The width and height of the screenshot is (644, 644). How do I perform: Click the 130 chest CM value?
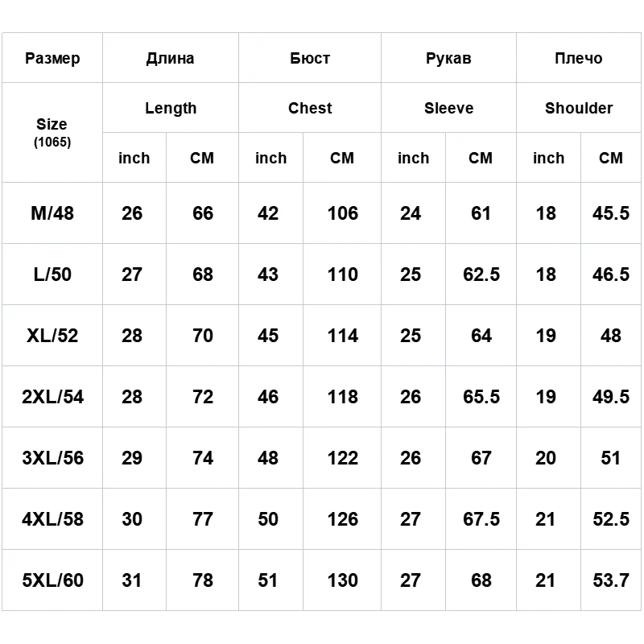[x=342, y=580]
